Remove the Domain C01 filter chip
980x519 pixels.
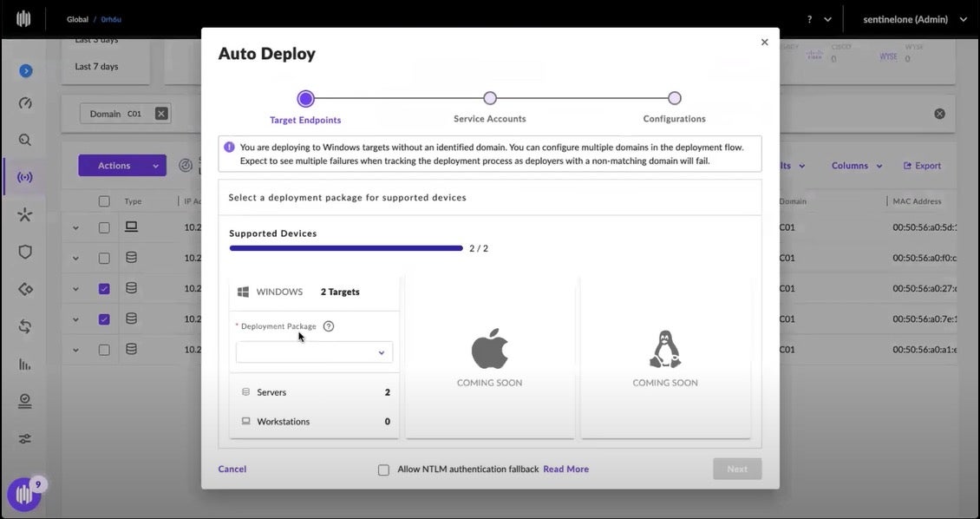point(160,114)
